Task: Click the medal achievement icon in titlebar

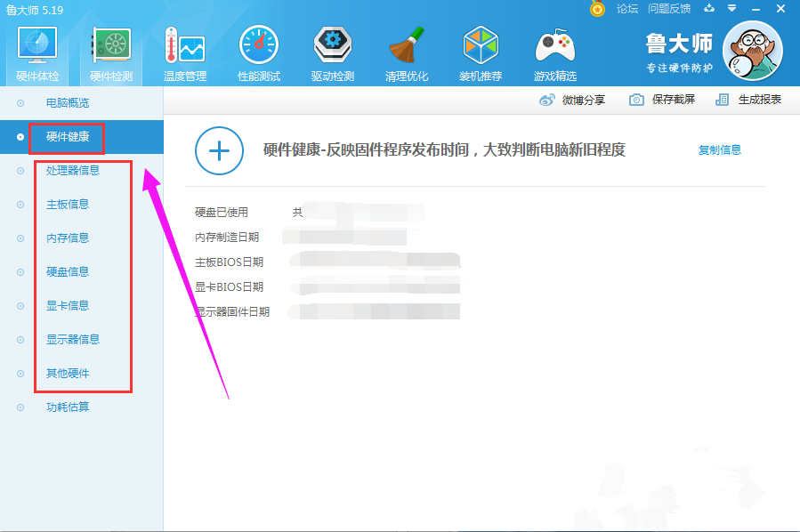Action: [596, 8]
